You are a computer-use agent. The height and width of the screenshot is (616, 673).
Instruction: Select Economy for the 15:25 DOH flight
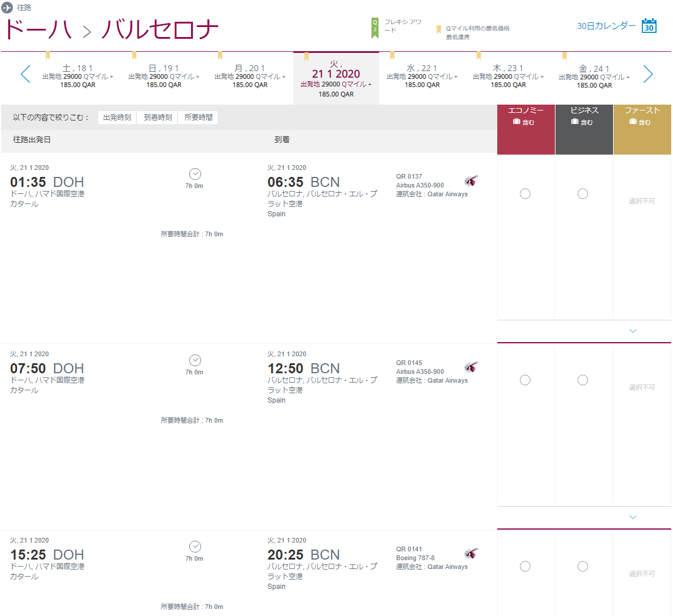click(x=525, y=567)
